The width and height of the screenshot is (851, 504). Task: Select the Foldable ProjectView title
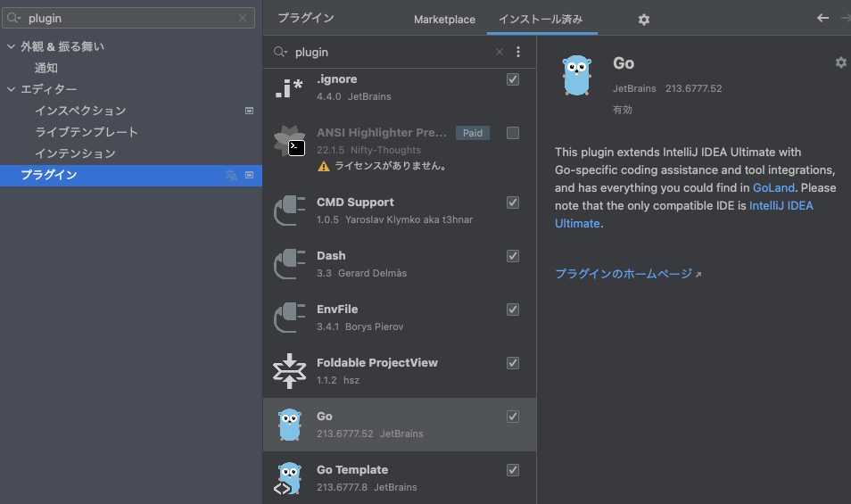(x=377, y=363)
